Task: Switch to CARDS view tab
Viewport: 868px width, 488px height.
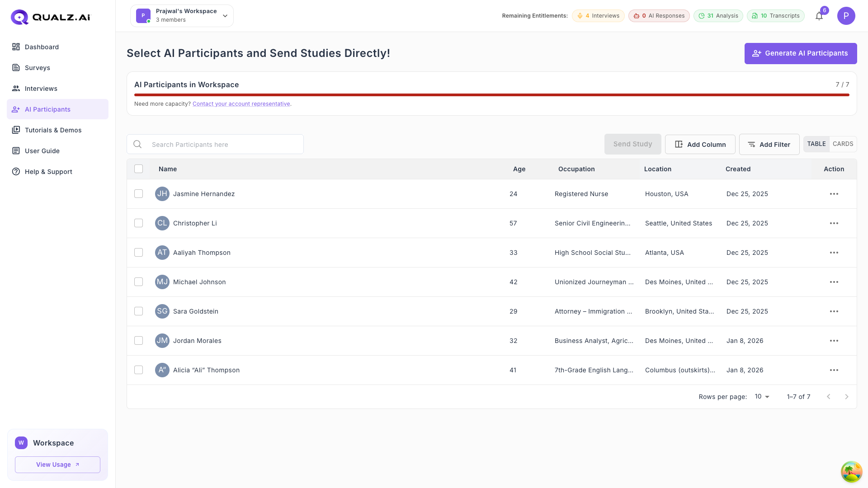Action: pyautogui.click(x=843, y=144)
